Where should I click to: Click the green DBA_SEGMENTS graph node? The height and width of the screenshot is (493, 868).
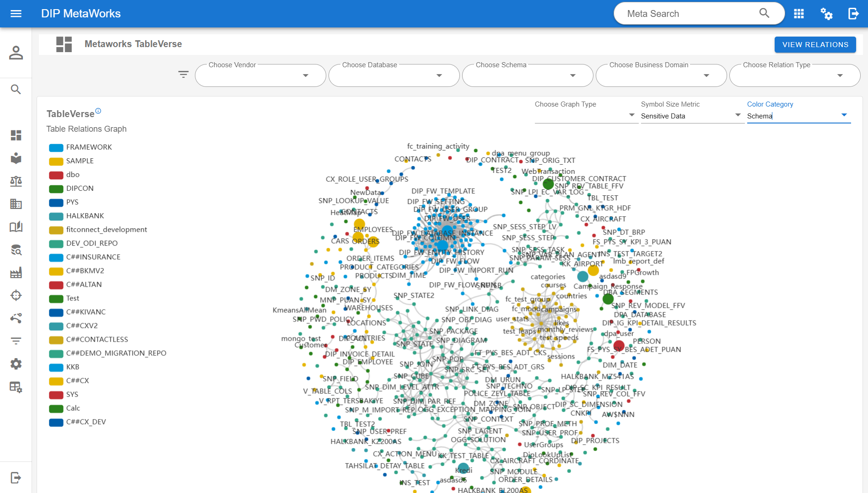(608, 299)
